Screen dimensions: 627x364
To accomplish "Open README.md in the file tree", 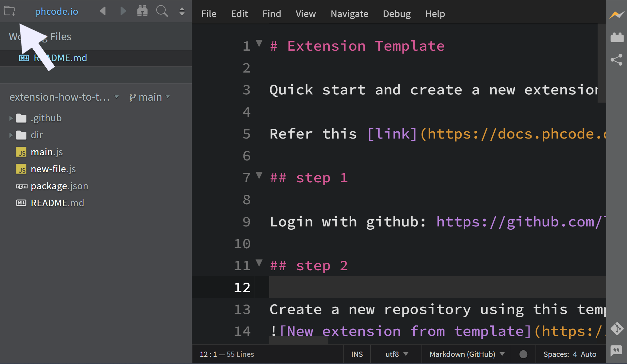I will [58, 203].
